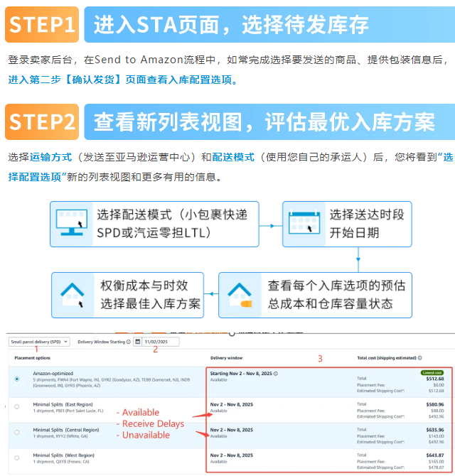Click the orange STEP2 label
Screen dimensions: 455x476
pyautogui.click(x=41, y=121)
